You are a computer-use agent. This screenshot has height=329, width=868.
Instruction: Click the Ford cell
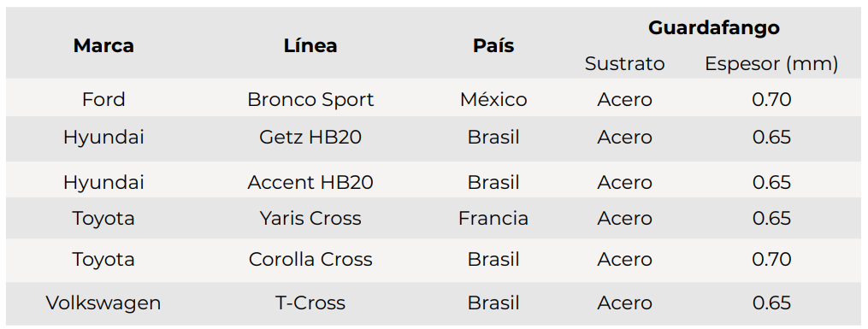pos(103,99)
